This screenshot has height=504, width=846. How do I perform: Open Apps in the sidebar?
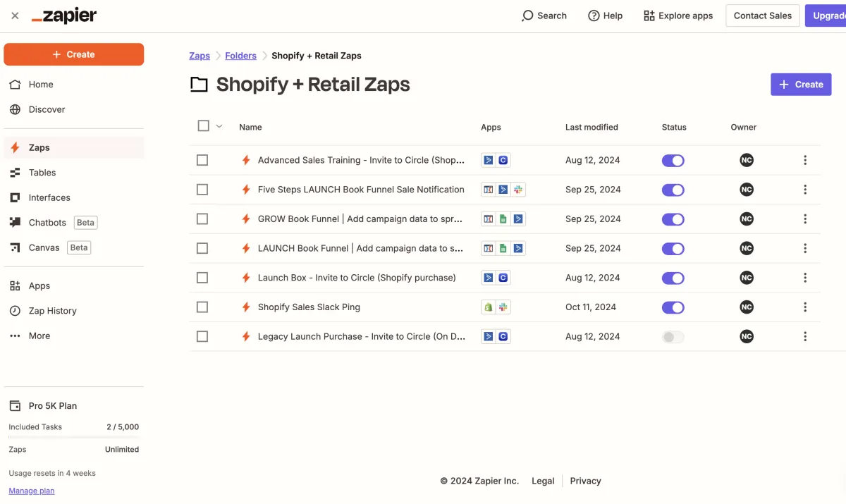(74, 285)
